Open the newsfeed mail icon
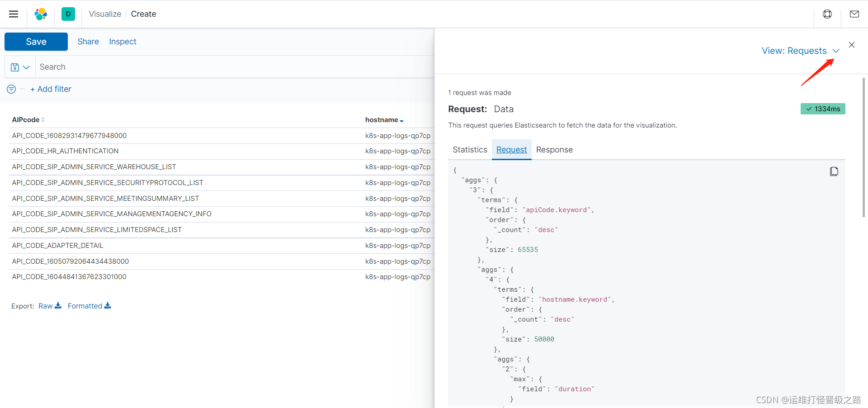The height and width of the screenshot is (408, 868). 854,14
